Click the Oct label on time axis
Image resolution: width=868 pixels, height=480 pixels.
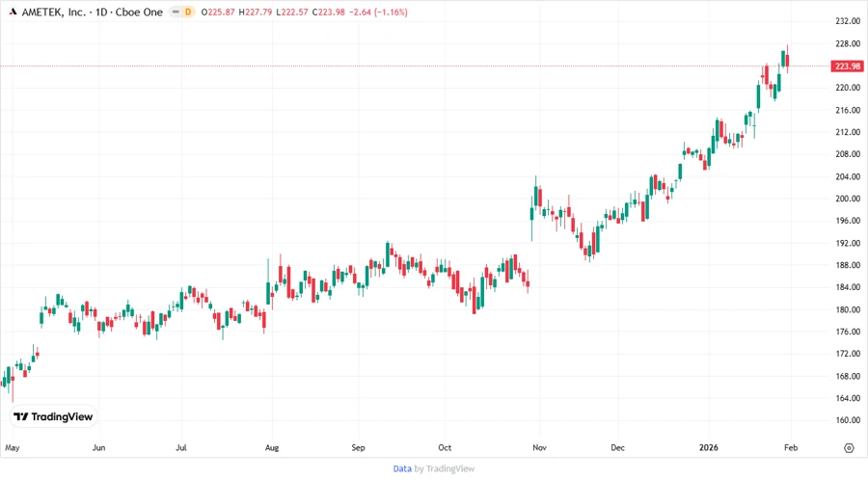click(445, 448)
